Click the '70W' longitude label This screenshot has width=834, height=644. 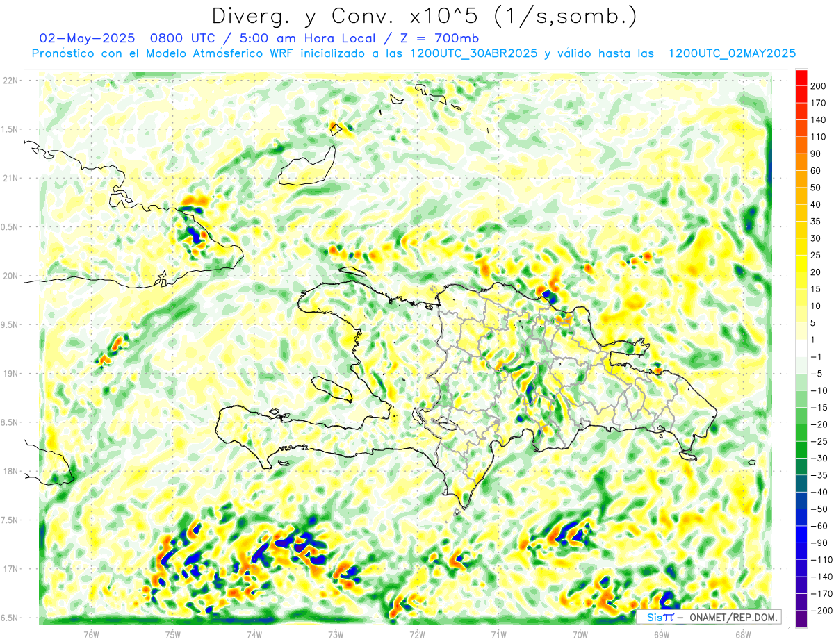click(580, 634)
